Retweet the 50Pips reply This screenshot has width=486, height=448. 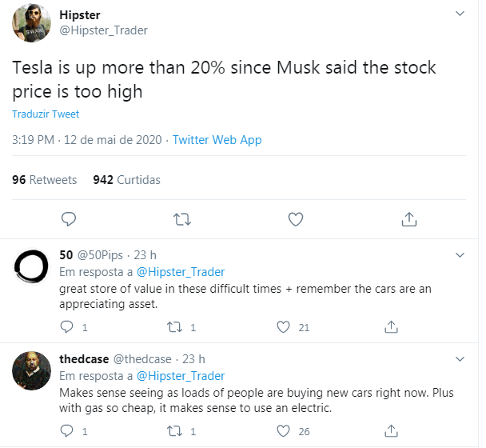[174, 326]
